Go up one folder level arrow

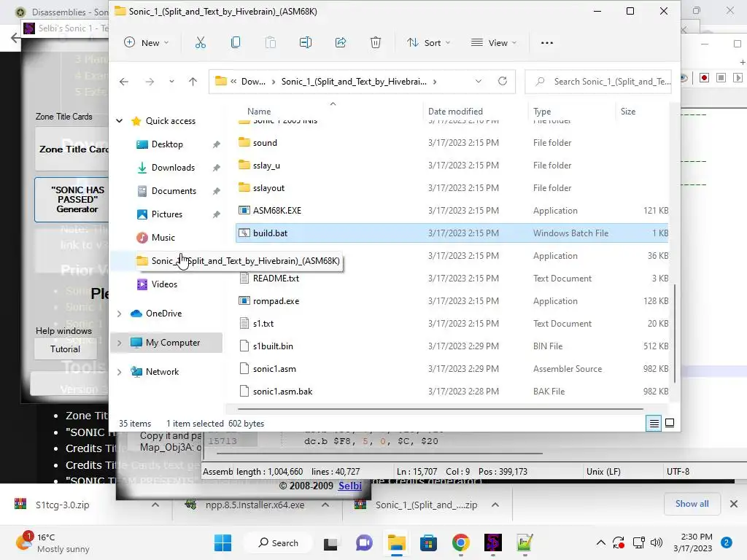click(x=193, y=82)
